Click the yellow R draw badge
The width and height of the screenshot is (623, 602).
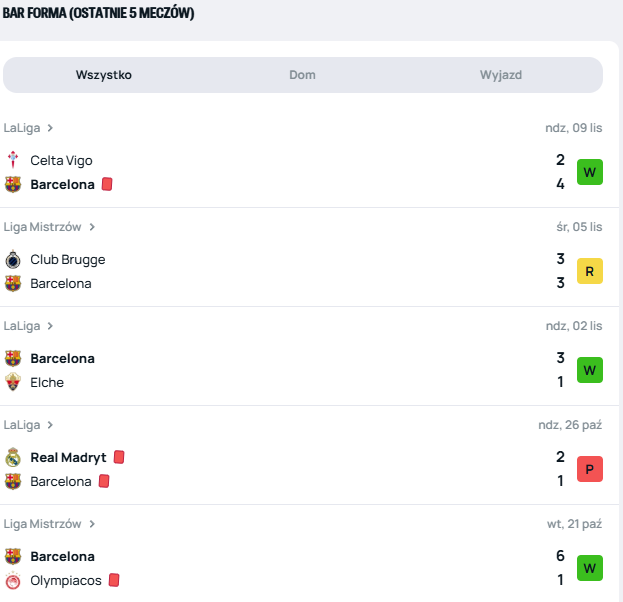click(590, 271)
